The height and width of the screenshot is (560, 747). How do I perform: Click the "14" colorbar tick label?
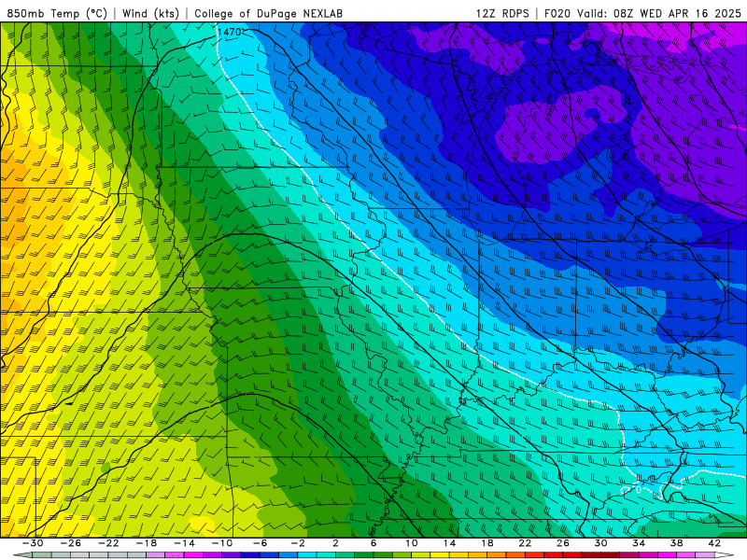(x=449, y=543)
